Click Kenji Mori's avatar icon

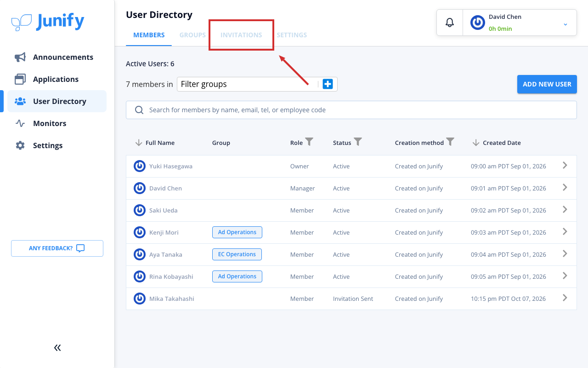(140, 232)
